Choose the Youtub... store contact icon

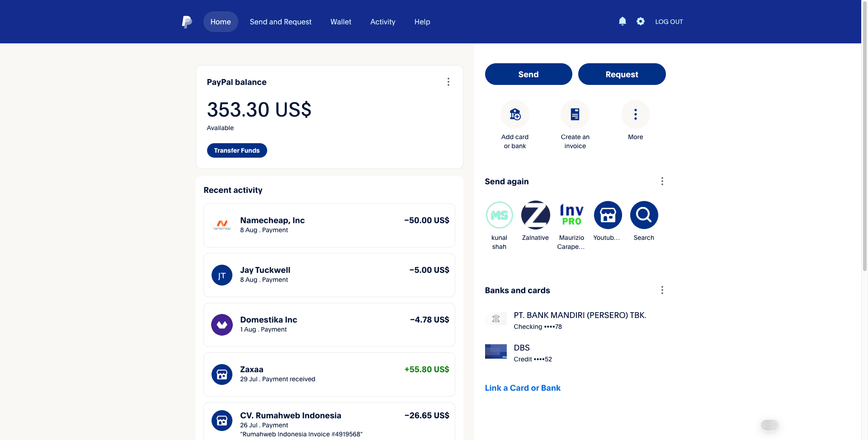point(608,215)
